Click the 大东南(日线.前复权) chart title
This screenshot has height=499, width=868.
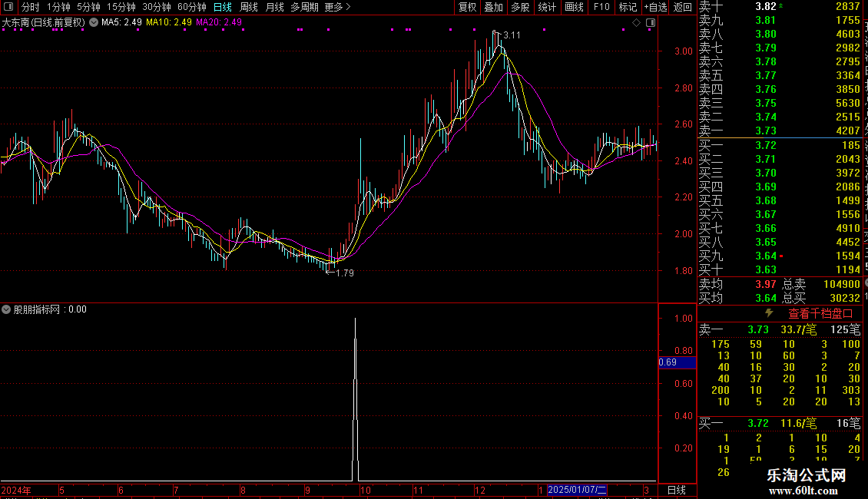coord(43,23)
